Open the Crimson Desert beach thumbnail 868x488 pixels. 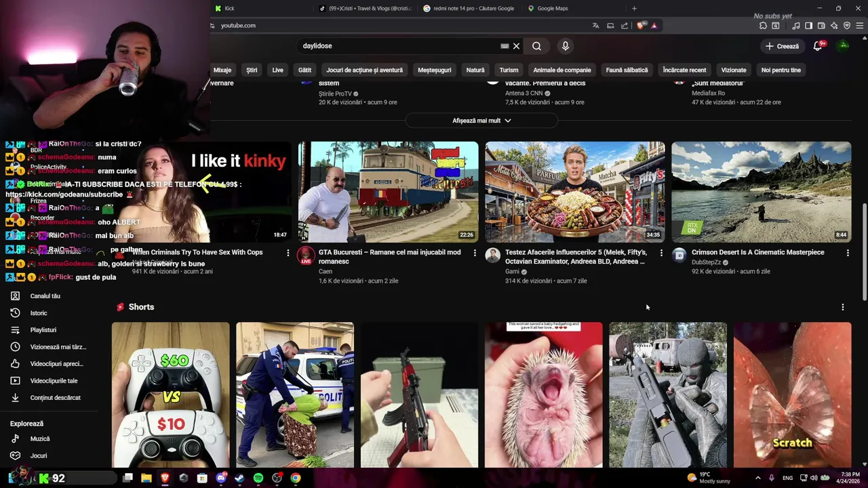(x=762, y=192)
